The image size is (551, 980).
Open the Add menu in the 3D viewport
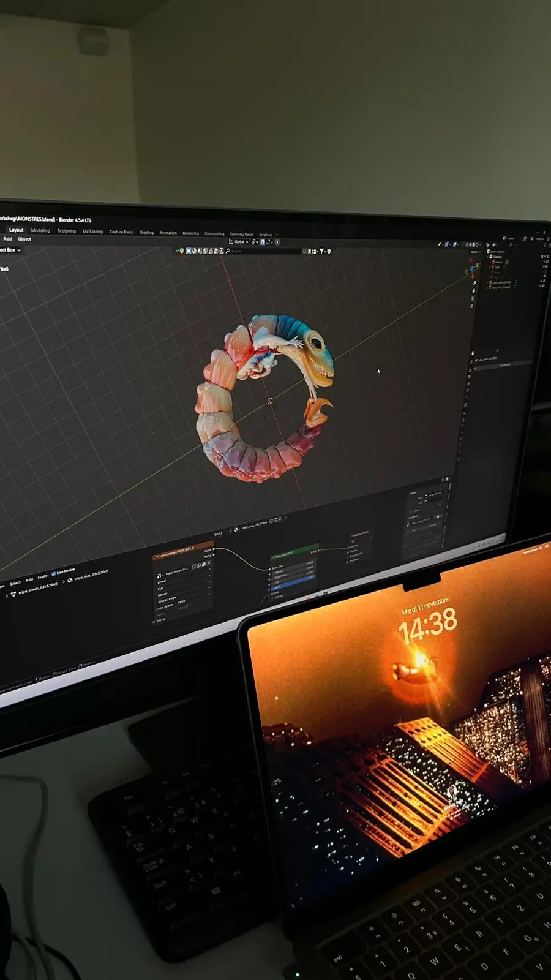coord(7,239)
